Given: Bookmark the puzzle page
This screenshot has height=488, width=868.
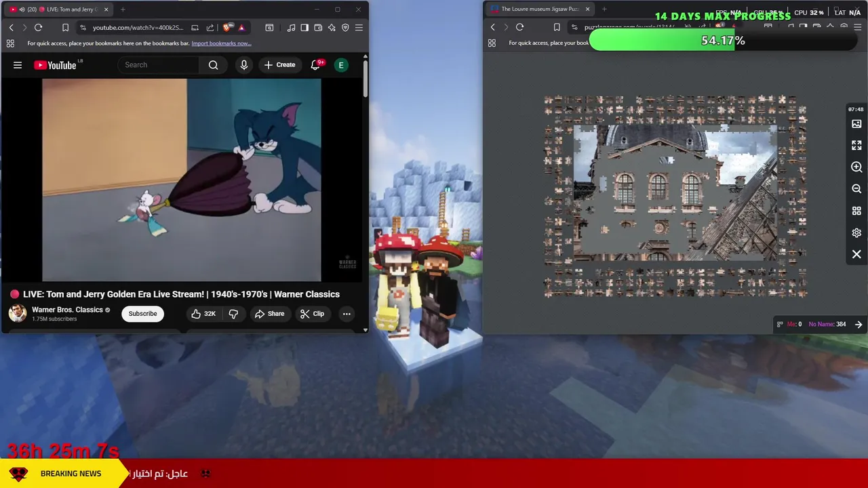Looking at the screenshot, I should (556, 28).
